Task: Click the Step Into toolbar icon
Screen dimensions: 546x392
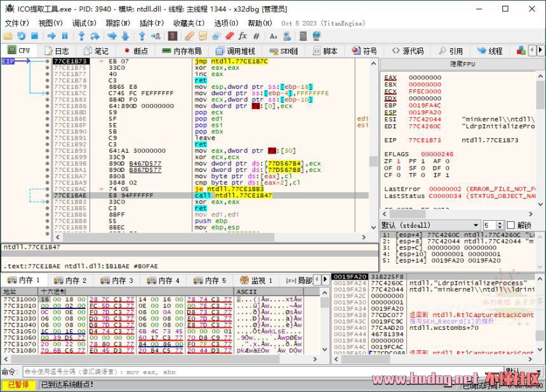Action: [81, 37]
